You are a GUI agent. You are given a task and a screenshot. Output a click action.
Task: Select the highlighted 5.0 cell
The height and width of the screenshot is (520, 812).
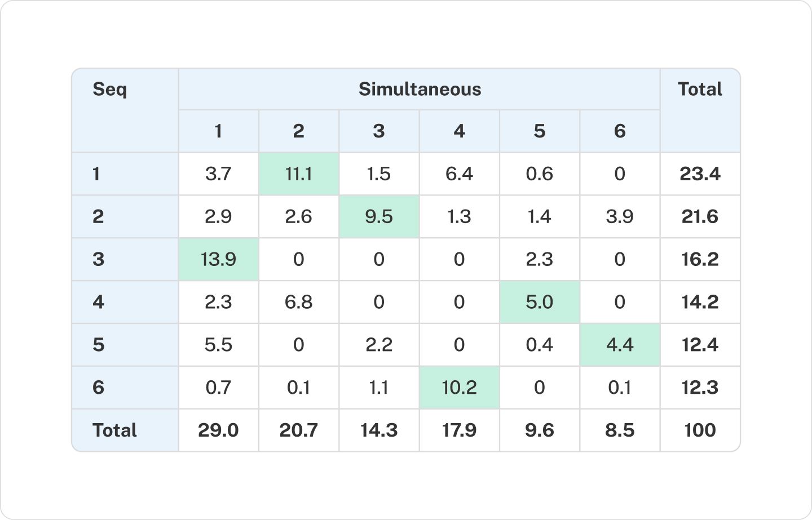click(539, 302)
